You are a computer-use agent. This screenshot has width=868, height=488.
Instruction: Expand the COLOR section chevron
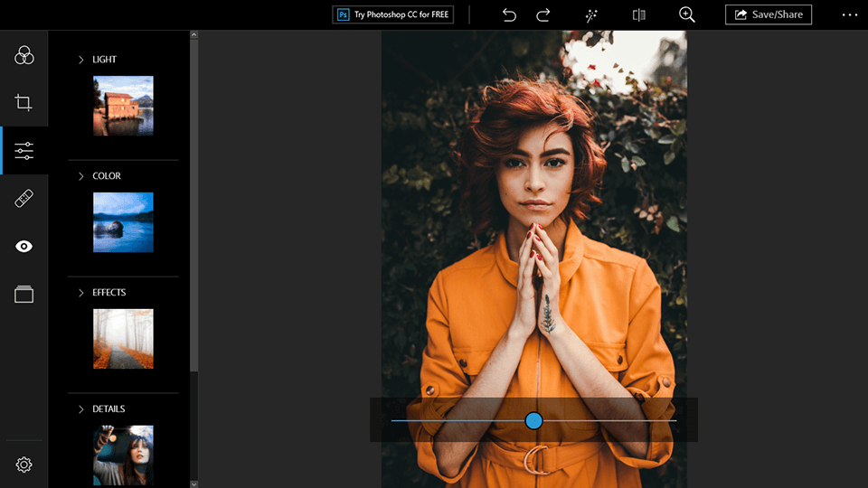click(x=80, y=176)
